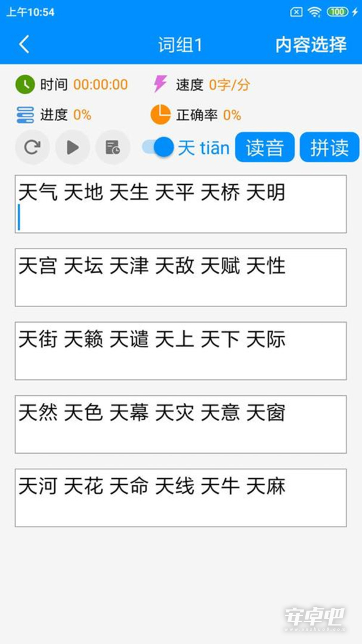362x644 pixels.
Task: Toggle the pinyin display switch
Action: (158, 147)
